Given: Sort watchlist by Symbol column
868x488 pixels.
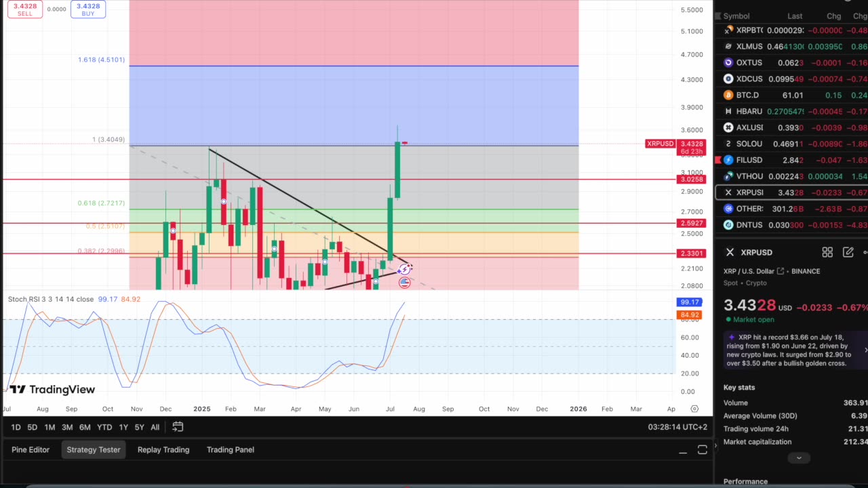Looking at the screenshot, I should click(x=736, y=16).
